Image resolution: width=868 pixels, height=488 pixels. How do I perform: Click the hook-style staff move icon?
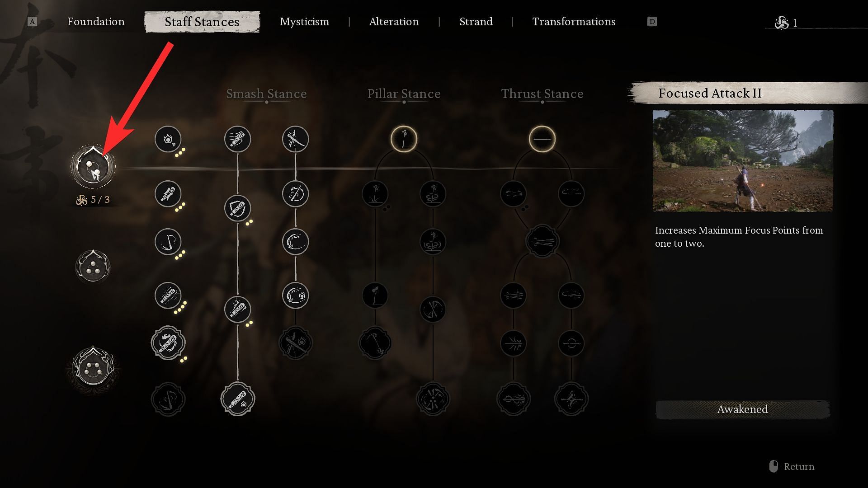pyautogui.click(x=168, y=241)
